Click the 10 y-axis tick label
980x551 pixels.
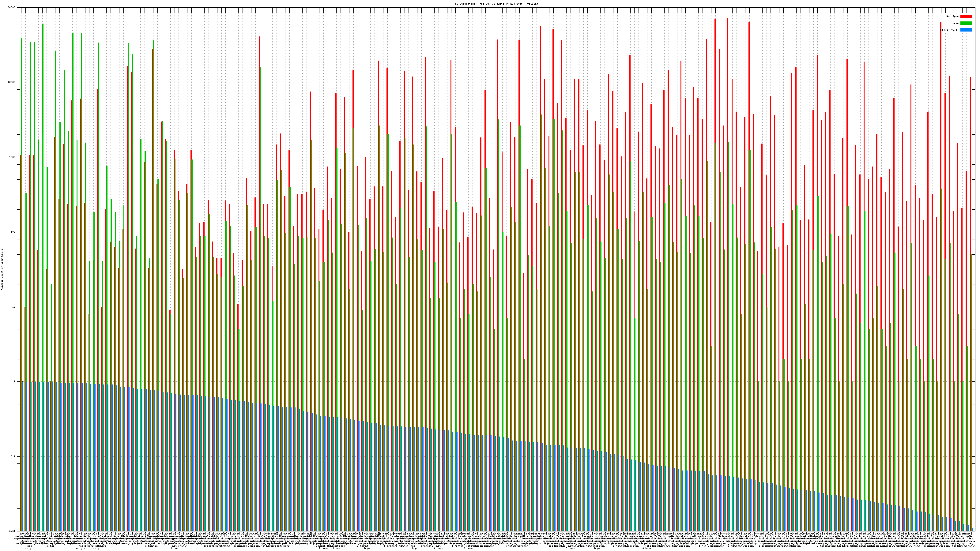(x=14, y=307)
